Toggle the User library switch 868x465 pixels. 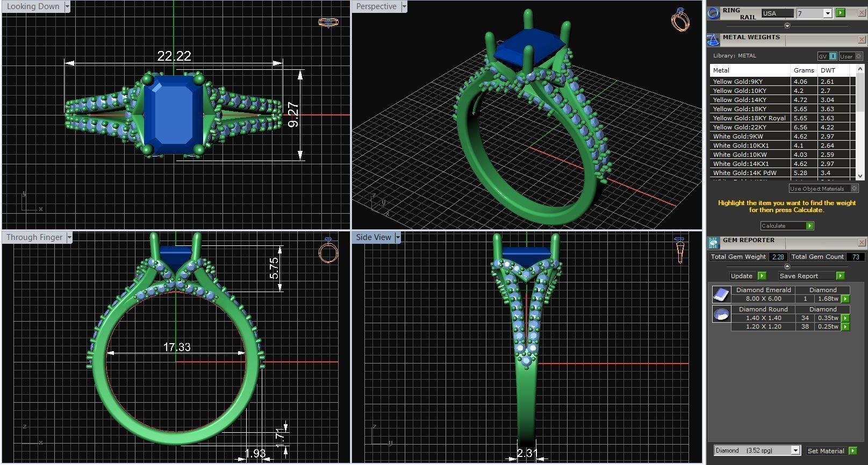pos(851,56)
